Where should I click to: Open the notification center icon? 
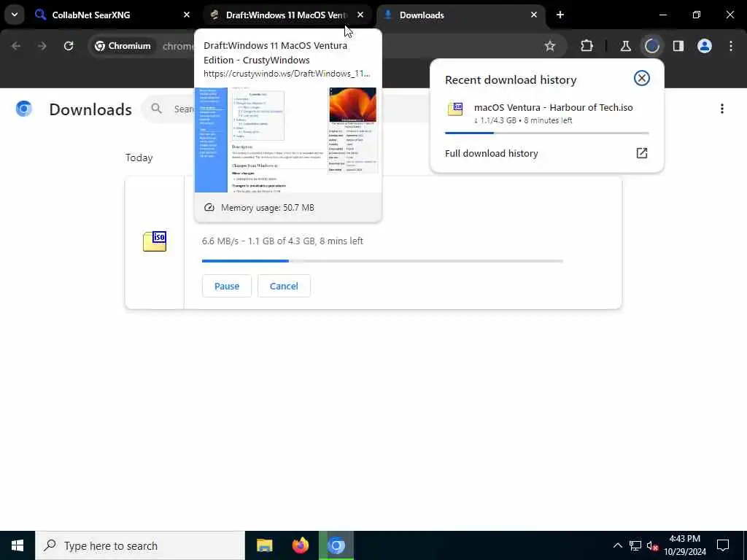(x=723, y=545)
